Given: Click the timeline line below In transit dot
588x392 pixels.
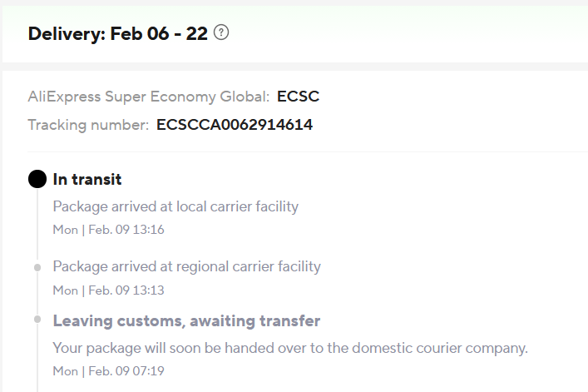Looking at the screenshot, I should (37, 225).
